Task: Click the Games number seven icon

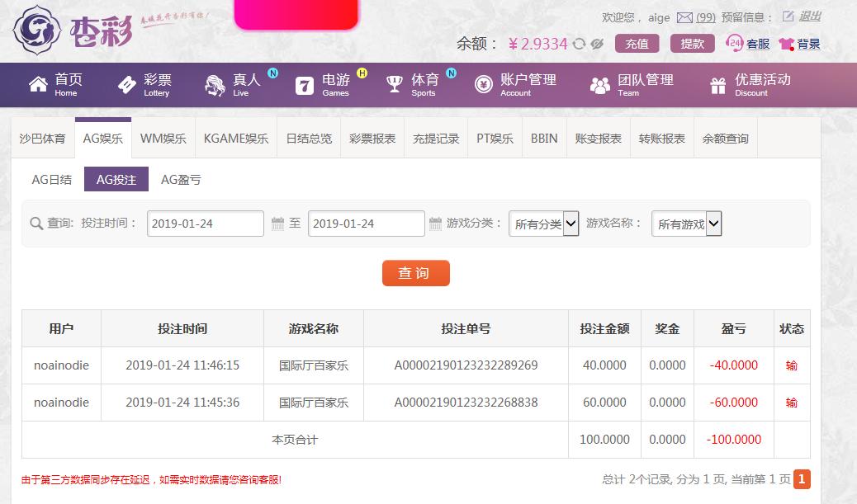Action: click(x=305, y=86)
